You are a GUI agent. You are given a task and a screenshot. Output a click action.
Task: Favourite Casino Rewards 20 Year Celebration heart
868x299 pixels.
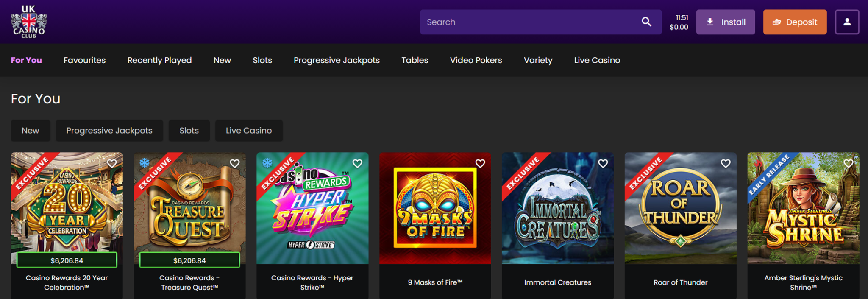(x=112, y=164)
